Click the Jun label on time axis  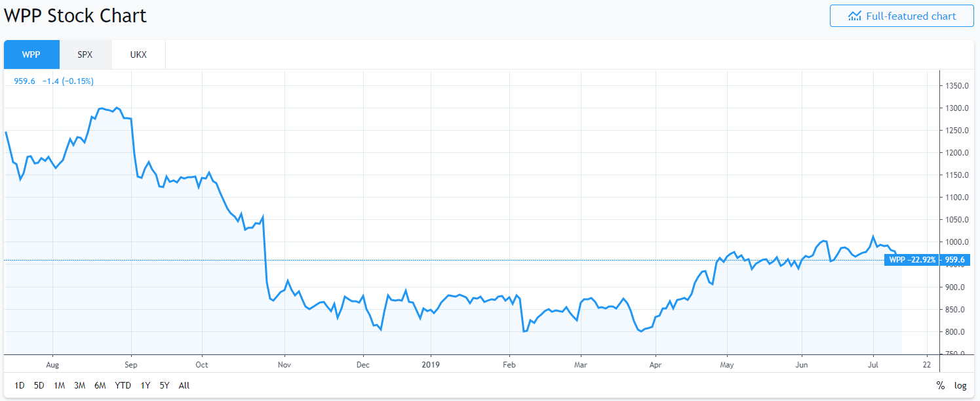pyautogui.click(x=800, y=364)
